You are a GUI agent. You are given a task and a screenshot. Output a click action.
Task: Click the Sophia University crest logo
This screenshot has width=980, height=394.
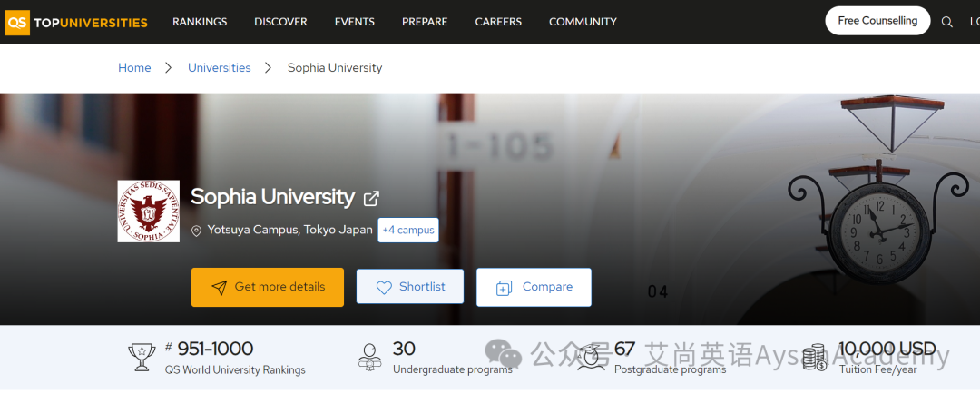[x=149, y=212]
